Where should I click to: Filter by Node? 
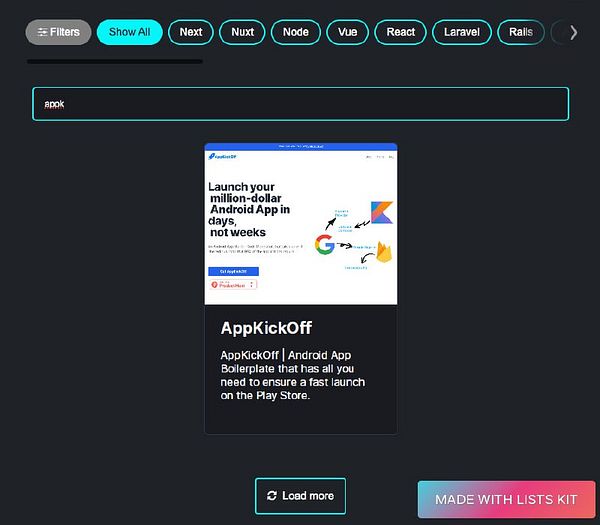[296, 32]
